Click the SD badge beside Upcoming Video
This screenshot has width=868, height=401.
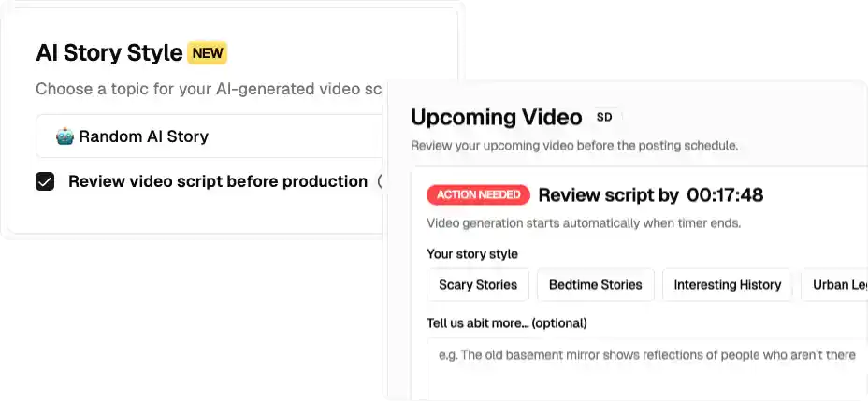(604, 117)
